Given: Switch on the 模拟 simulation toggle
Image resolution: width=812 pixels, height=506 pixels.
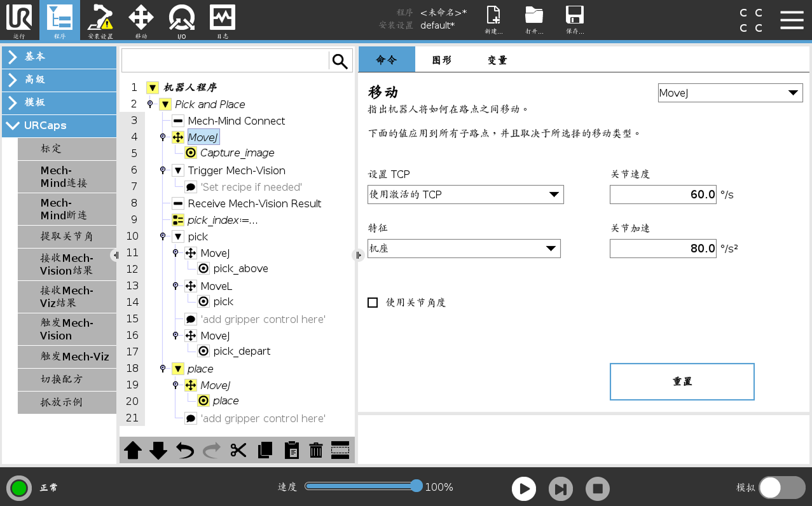Looking at the screenshot, I should tap(782, 488).
